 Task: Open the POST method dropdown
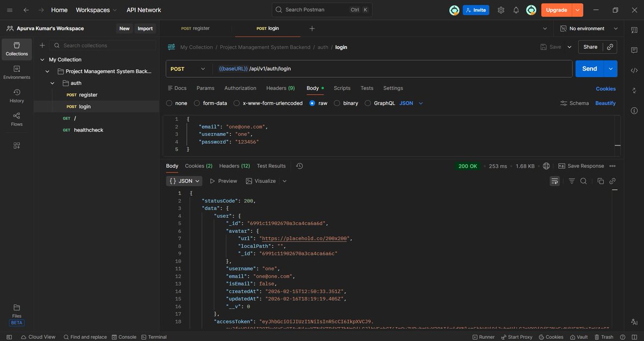188,69
